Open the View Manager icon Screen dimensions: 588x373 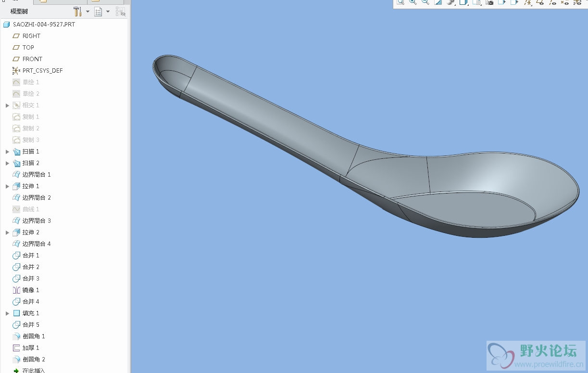click(x=476, y=2)
